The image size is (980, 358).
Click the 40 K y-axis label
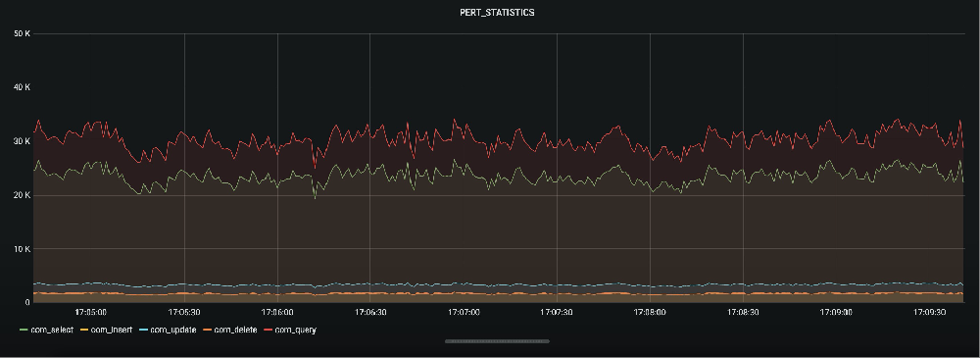(x=22, y=87)
